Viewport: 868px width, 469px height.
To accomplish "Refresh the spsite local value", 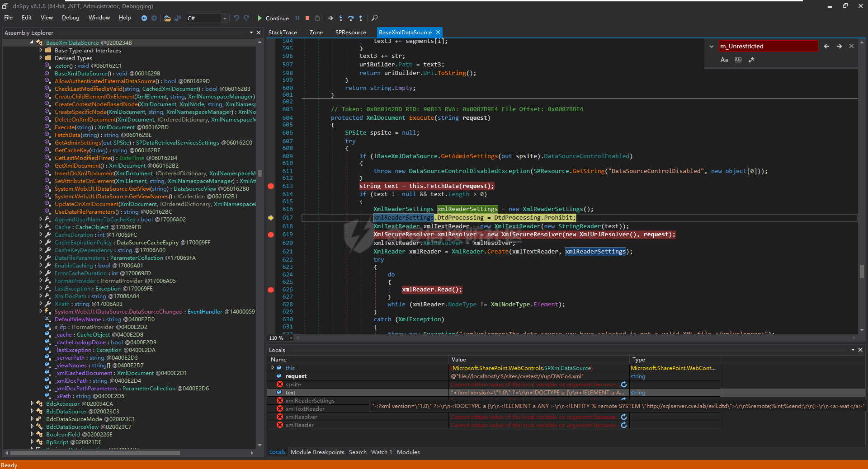I will [624, 385].
